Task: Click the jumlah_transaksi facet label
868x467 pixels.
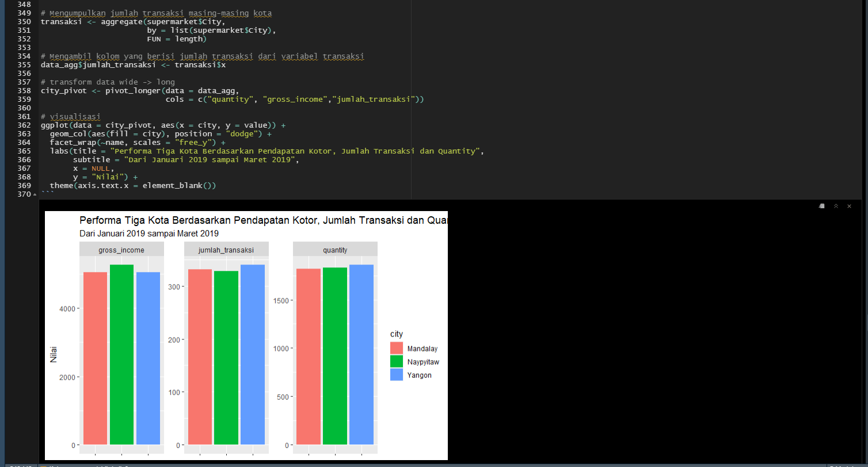Action: 227,249
